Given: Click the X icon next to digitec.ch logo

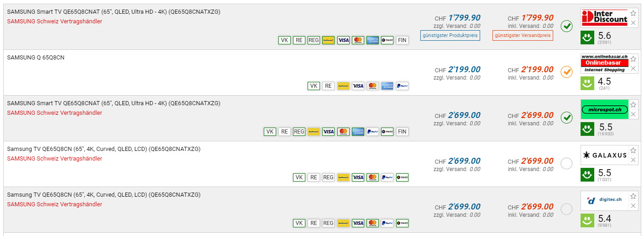Looking at the screenshot, I should pyautogui.click(x=633, y=206).
